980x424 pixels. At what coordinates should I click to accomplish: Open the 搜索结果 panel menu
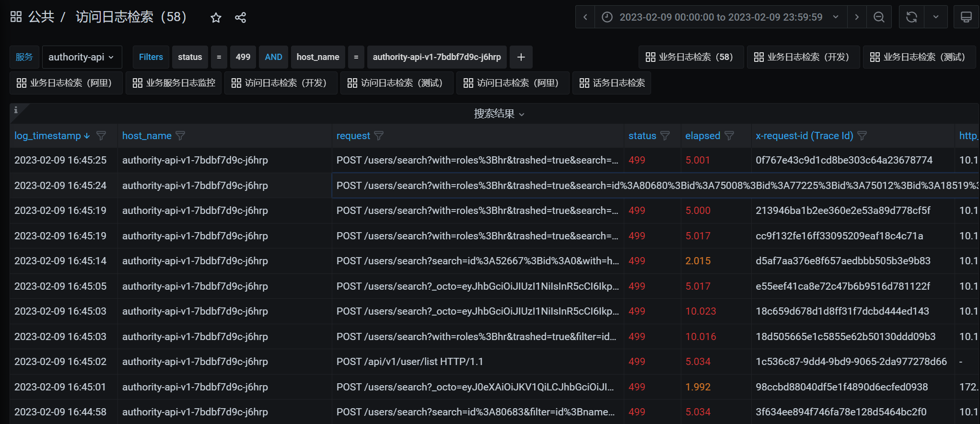tap(499, 114)
